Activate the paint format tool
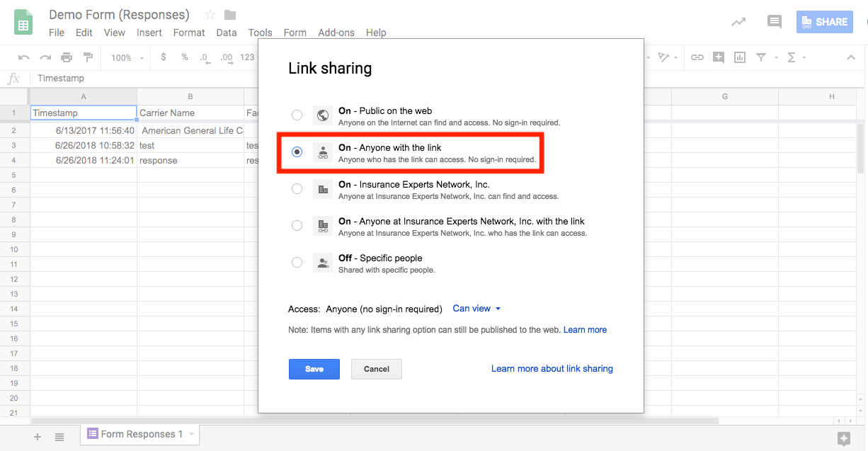Image resolution: width=868 pixels, height=451 pixels. [x=88, y=57]
